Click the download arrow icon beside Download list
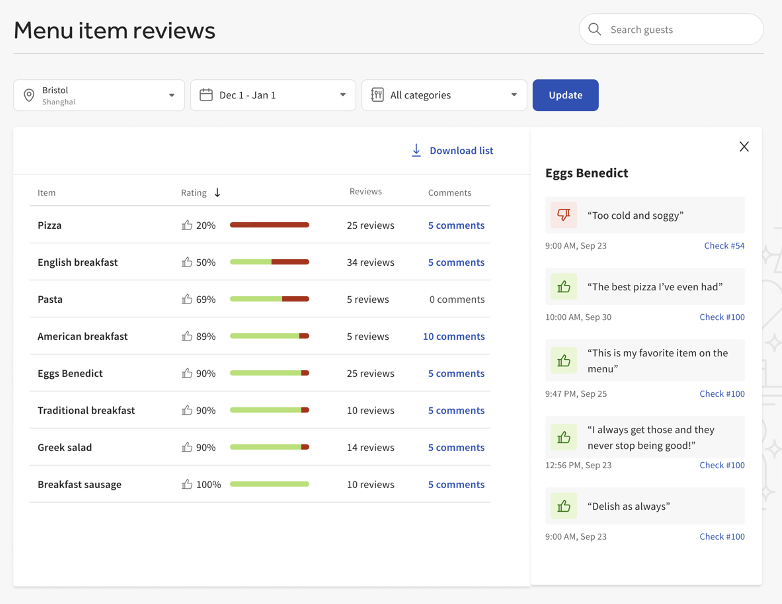 pos(416,151)
